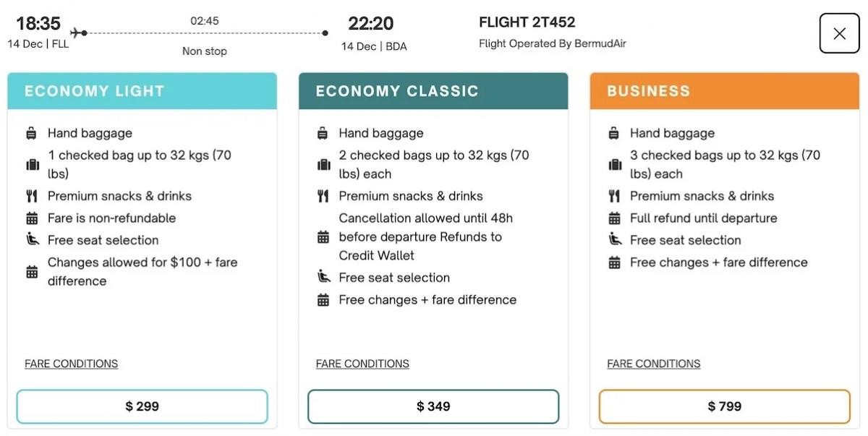Click the Economy Light header banner

(142, 91)
